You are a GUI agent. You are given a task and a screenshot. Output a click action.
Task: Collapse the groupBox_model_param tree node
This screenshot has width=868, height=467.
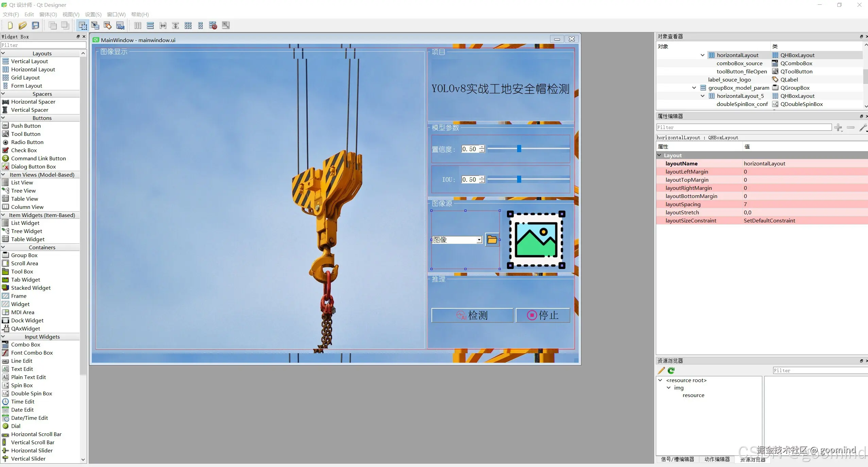click(694, 88)
